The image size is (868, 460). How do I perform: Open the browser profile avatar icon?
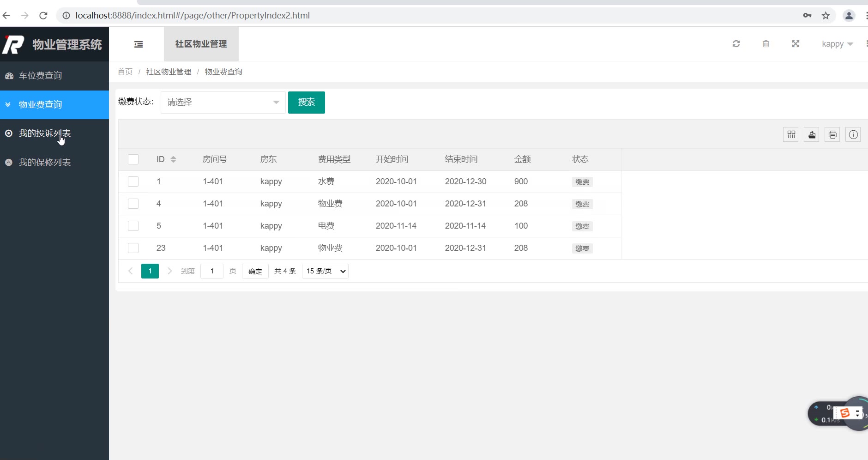(x=849, y=16)
